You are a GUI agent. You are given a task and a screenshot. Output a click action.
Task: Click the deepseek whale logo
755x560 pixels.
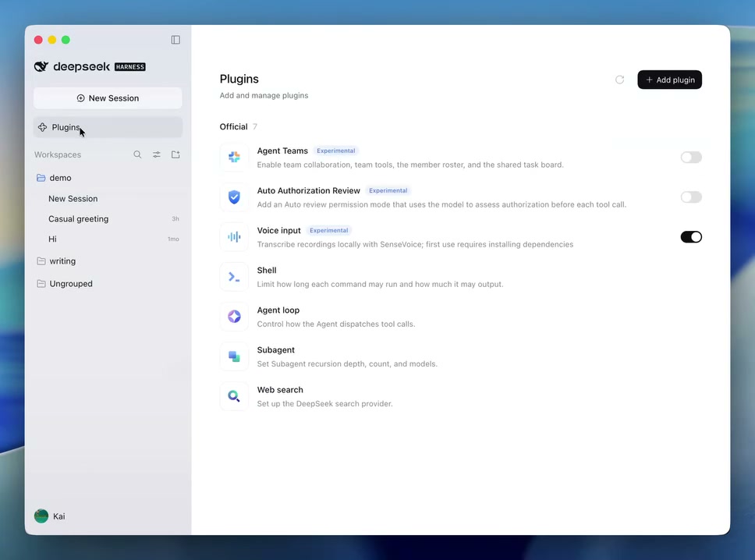pos(41,66)
